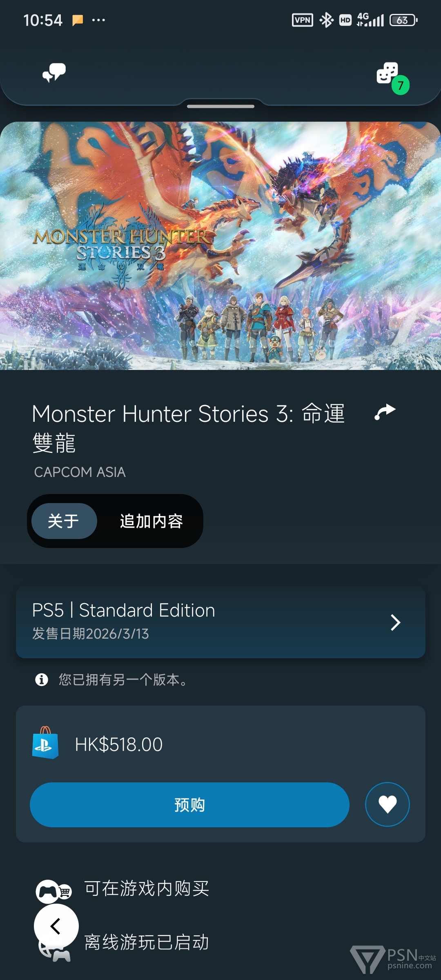Tap the HK$518.00 price text

point(119,744)
